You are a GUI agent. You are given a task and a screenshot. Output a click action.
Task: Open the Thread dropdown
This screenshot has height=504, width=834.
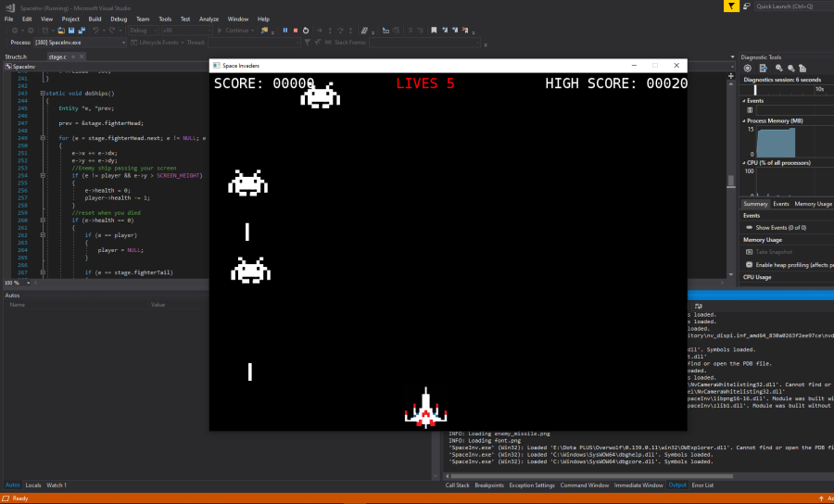[254, 42]
